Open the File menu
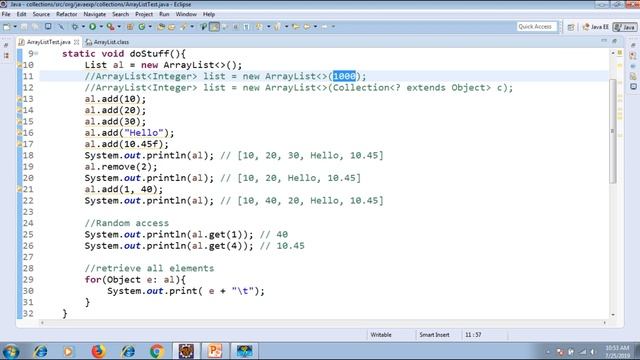The width and height of the screenshot is (640, 360). tap(6, 14)
